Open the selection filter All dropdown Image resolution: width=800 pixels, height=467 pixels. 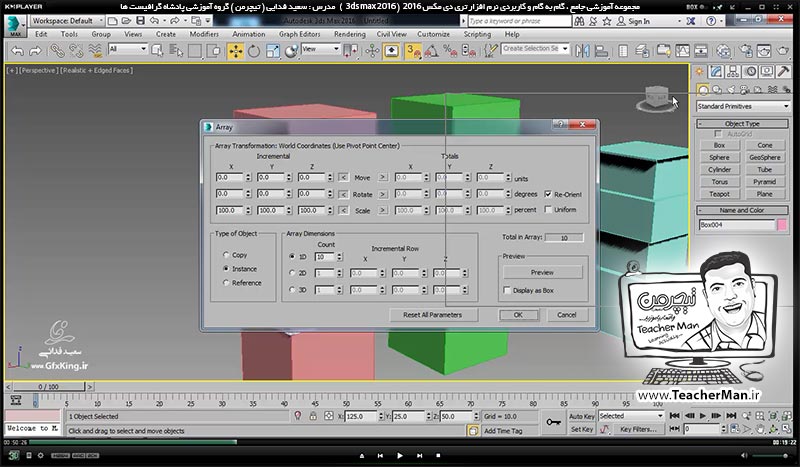click(x=128, y=49)
